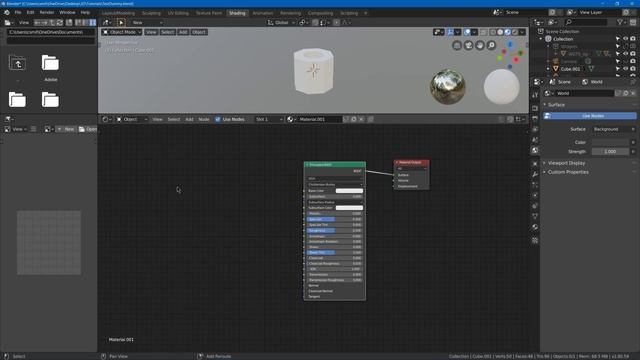Click the perspective/orthographic grid gizmo
This screenshot has width=640, height=360.
click(x=457, y=45)
